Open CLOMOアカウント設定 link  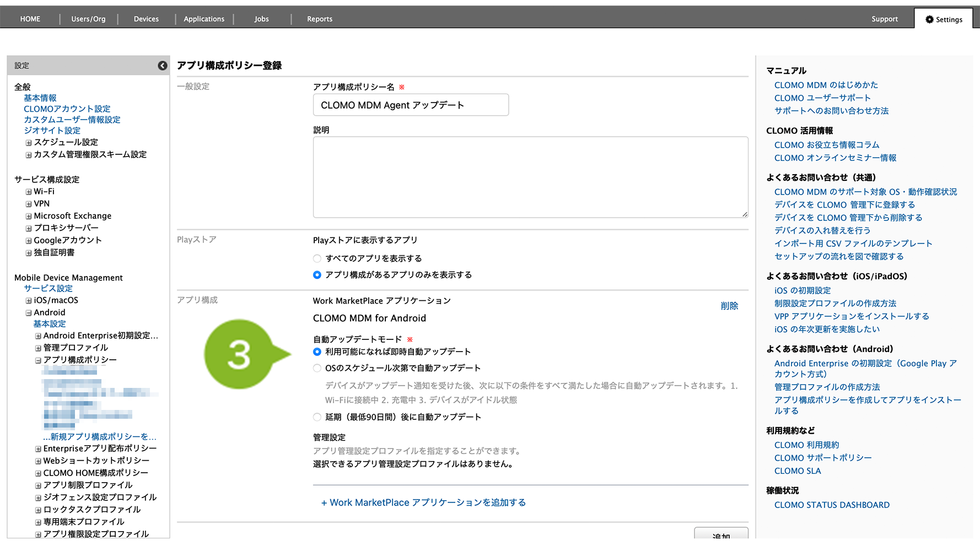[67, 109]
